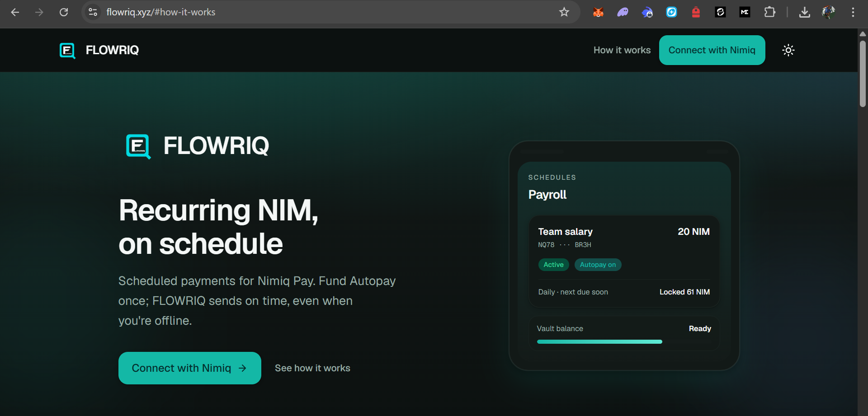
Task: Open the Chrome profile avatar
Action: click(828, 12)
